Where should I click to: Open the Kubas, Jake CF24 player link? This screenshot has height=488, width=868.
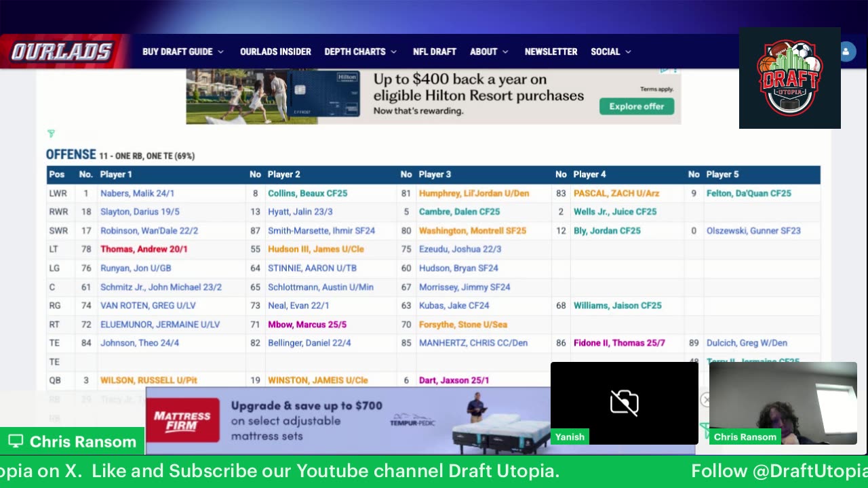[x=454, y=305]
